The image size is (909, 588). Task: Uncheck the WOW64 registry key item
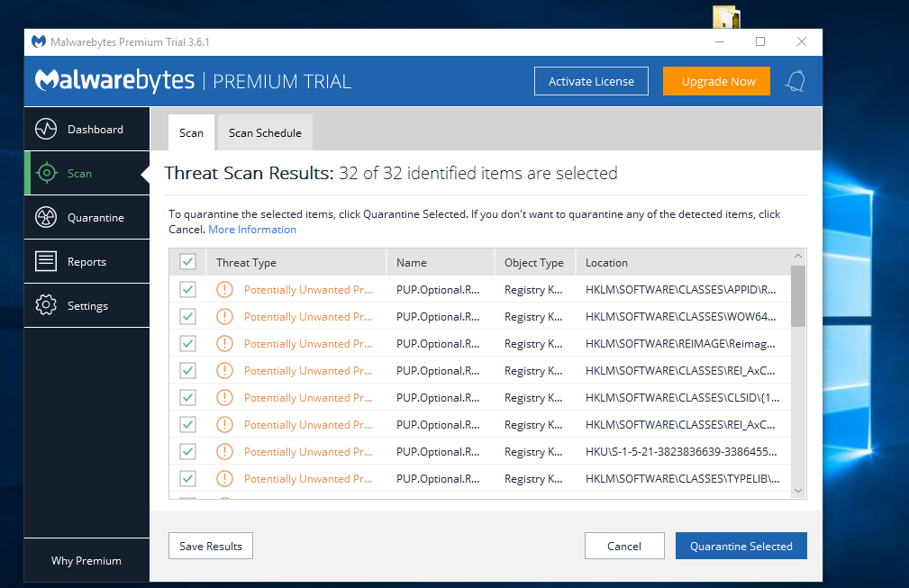187,316
